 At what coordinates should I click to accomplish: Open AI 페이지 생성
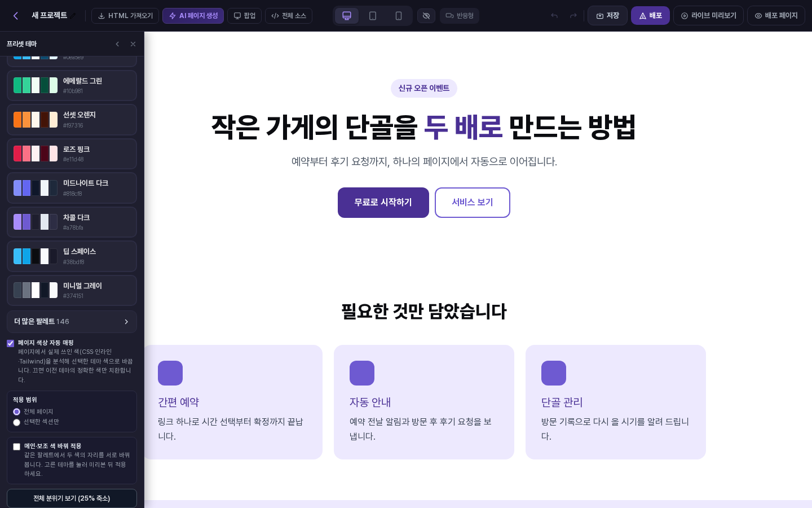click(x=193, y=16)
